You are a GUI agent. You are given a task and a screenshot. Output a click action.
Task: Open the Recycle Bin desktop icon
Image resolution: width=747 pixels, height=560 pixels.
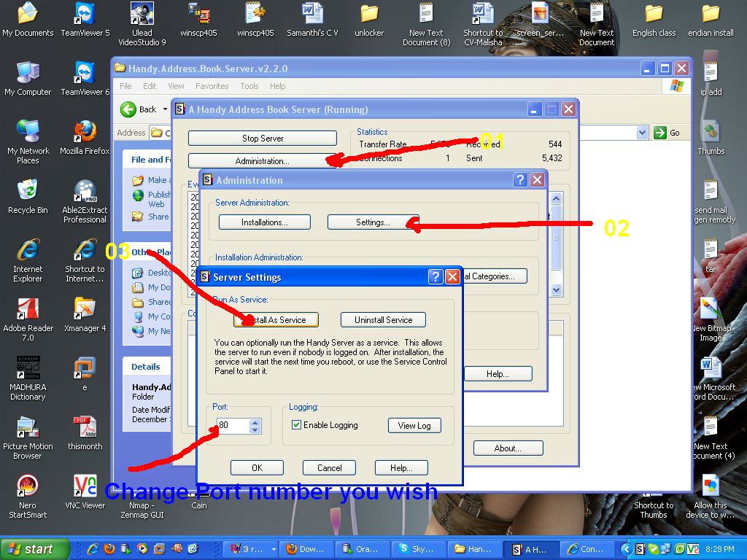pyautogui.click(x=28, y=197)
